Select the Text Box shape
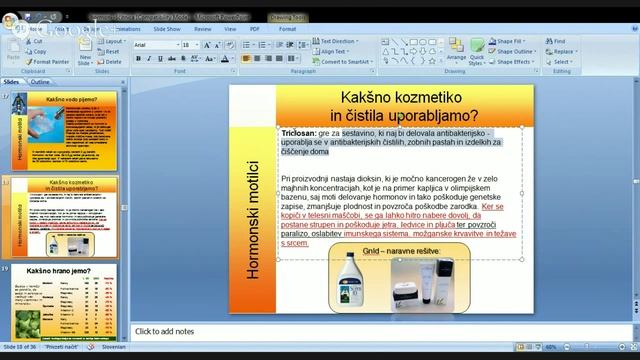Viewport: 640px width, 360px height. coord(385,42)
